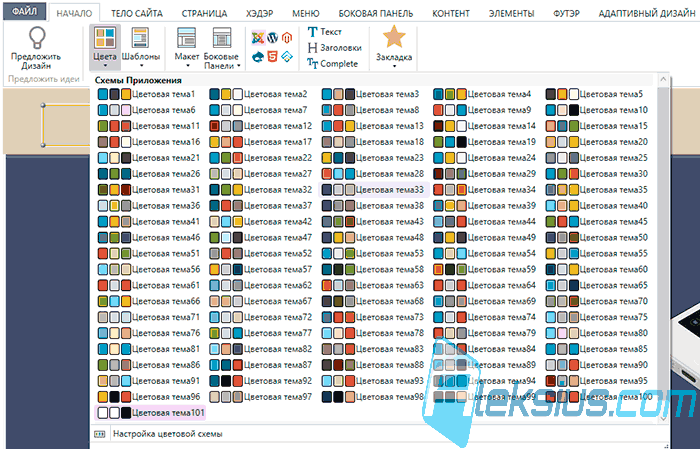Choose Цветовая тема63 from the list
This screenshot has width=700, height=449.
pos(373,285)
